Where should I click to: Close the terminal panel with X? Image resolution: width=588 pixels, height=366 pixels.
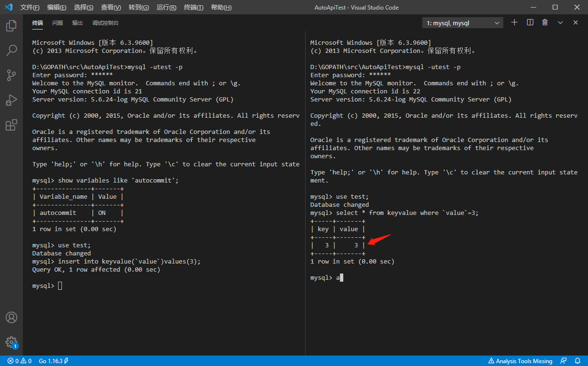coord(576,22)
